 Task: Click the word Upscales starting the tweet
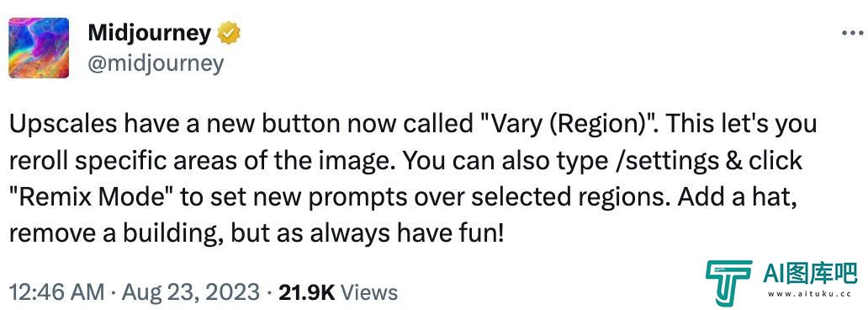pyautogui.click(x=63, y=124)
